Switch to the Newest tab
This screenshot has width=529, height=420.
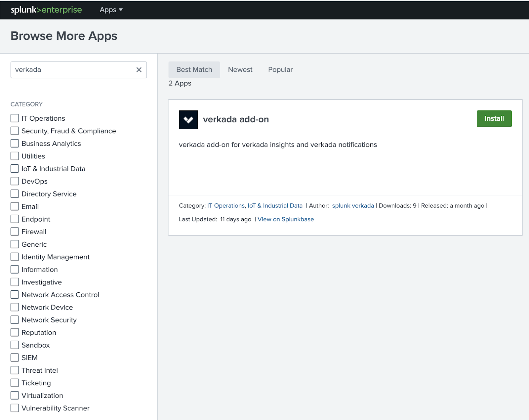(x=240, y=70)
